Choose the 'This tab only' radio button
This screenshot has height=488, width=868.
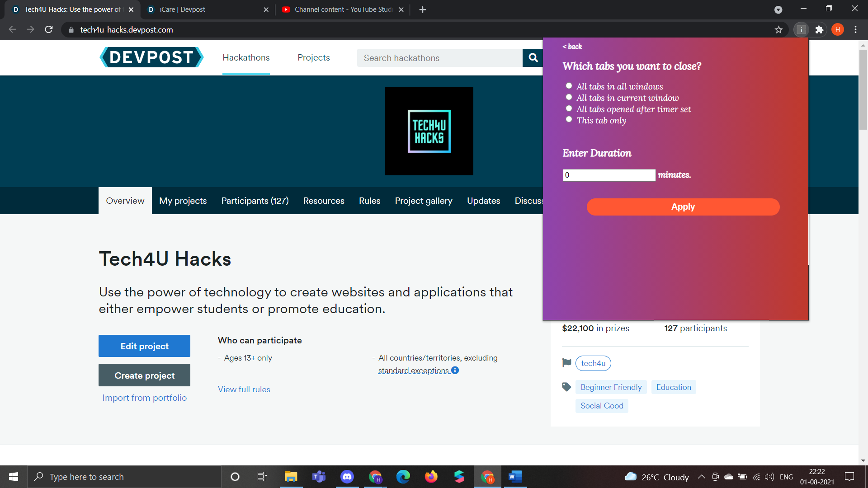pyautogui.click(x=569, y=119)
